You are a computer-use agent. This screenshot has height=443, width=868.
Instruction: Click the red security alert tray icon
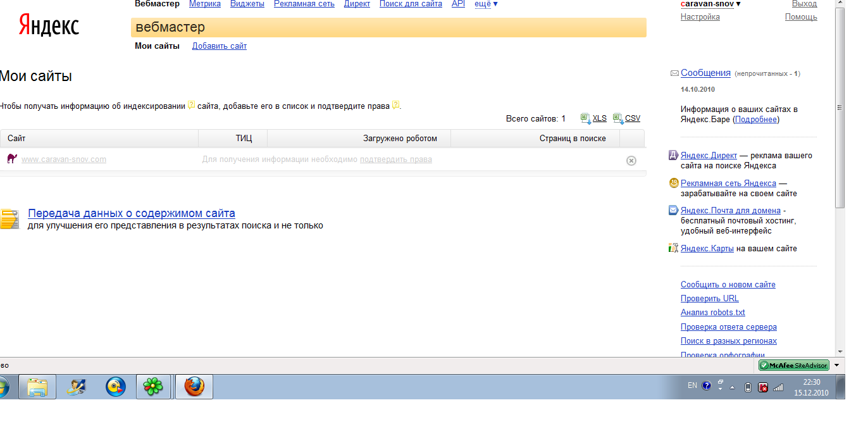click(x=763, y=387)
